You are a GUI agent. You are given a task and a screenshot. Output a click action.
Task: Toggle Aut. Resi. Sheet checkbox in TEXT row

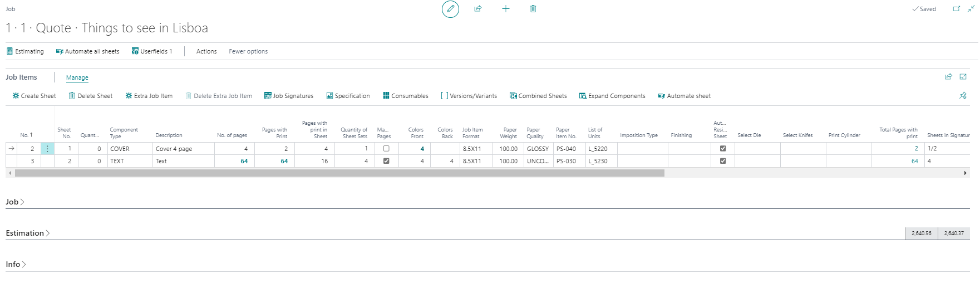[723, 161]
